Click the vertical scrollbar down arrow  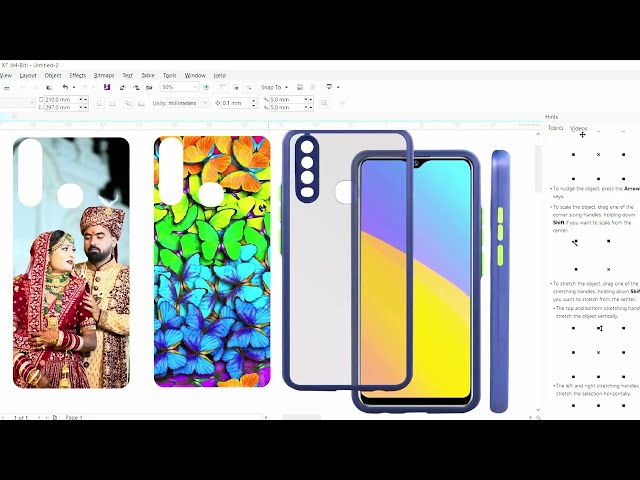(x=538, y=409)
